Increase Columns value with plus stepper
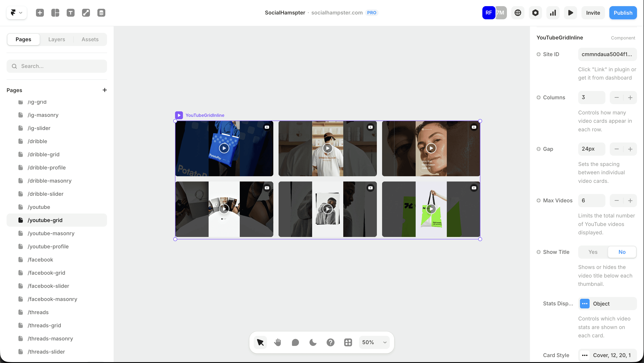 (630, 98)
